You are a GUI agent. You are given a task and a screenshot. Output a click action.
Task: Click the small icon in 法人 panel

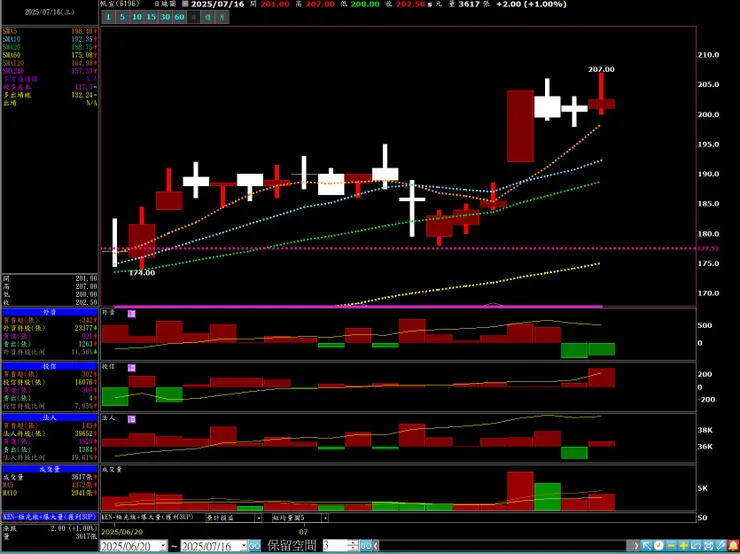[132, 419]
